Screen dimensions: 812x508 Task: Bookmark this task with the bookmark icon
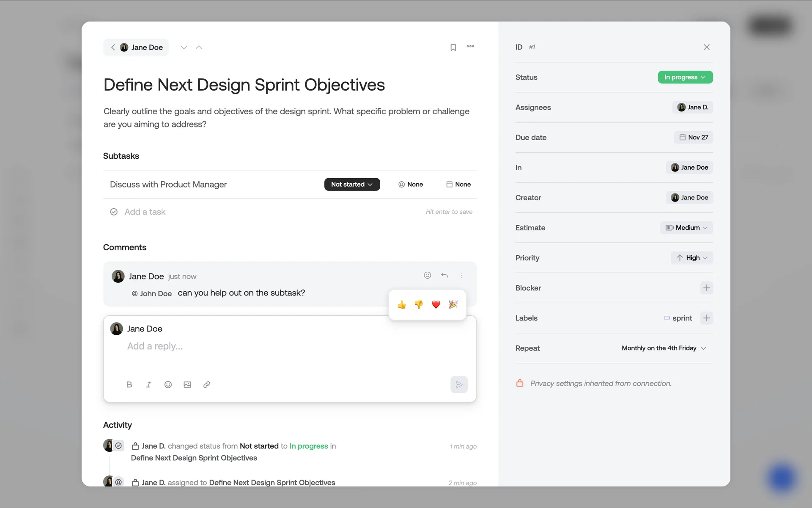pyautogui.click(x=453, y=47)
